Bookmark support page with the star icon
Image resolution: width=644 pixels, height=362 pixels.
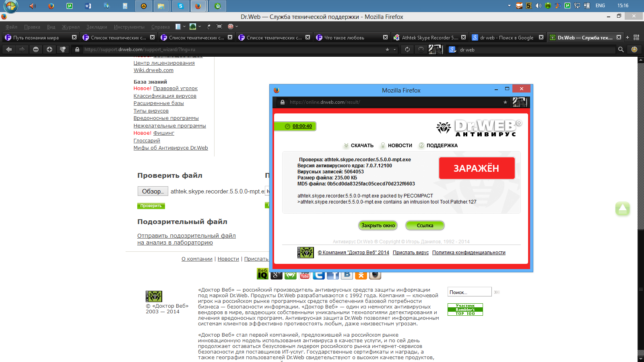pyautogui.click(x=388, y=49)
